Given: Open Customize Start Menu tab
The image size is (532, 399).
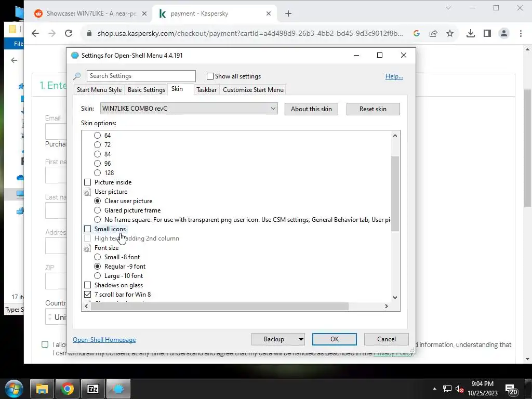Looking at the screenshot, I should click(x=253, y=90).
